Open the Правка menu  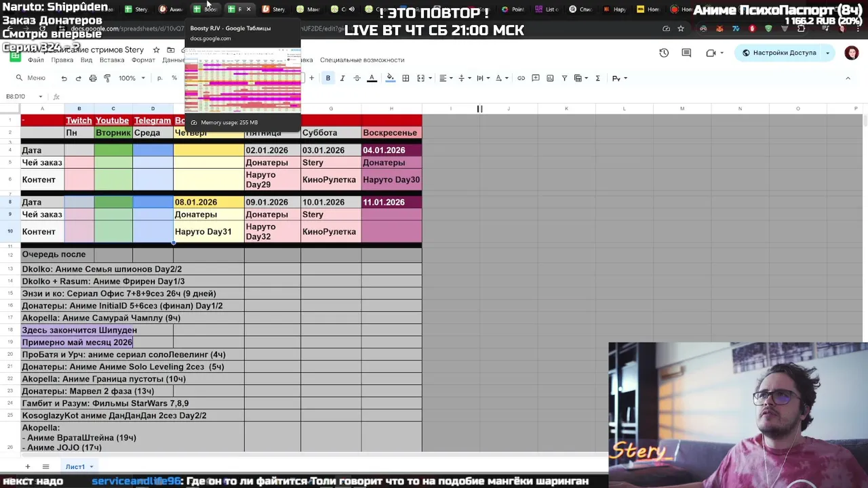click(62, 60)
